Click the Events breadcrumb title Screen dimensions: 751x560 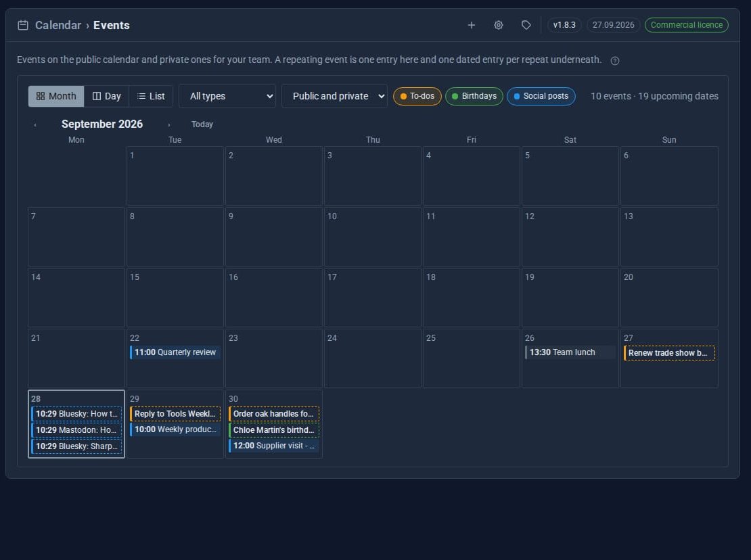(112, 25)
